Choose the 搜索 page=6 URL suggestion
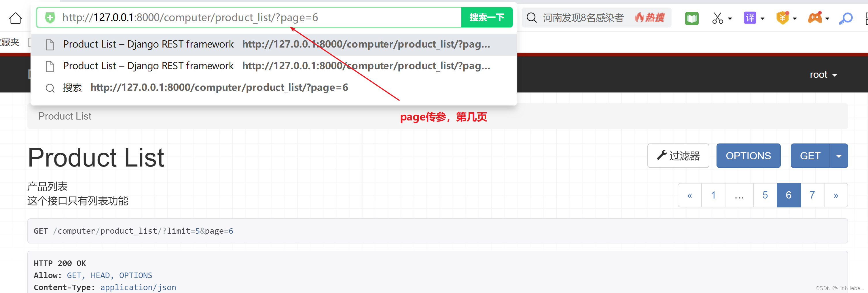Image resolution: width=868 pixels, height=293 pixels. coord(274,88)
